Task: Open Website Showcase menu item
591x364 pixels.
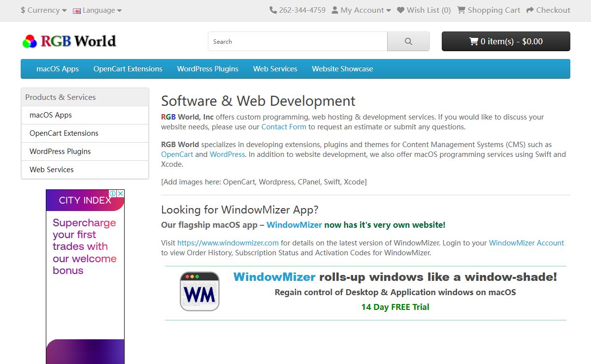Action: pos(342,69)
